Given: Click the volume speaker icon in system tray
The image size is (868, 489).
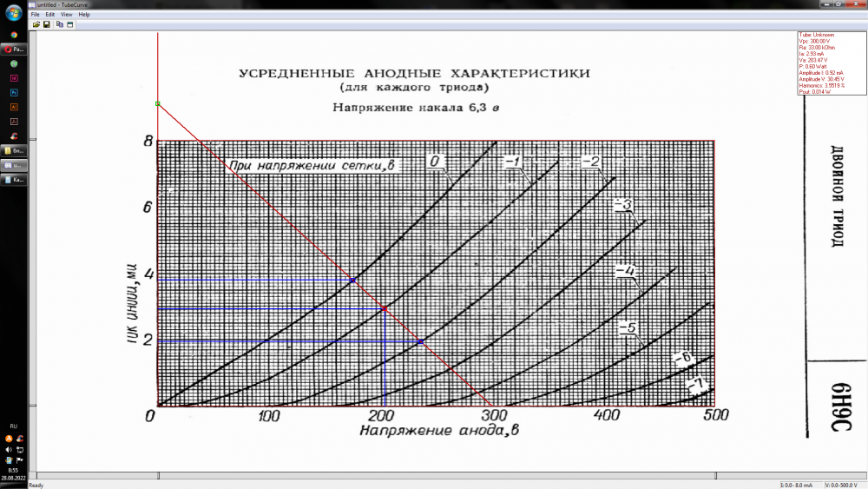Looking at the screenshot, I should coord(9,449).
